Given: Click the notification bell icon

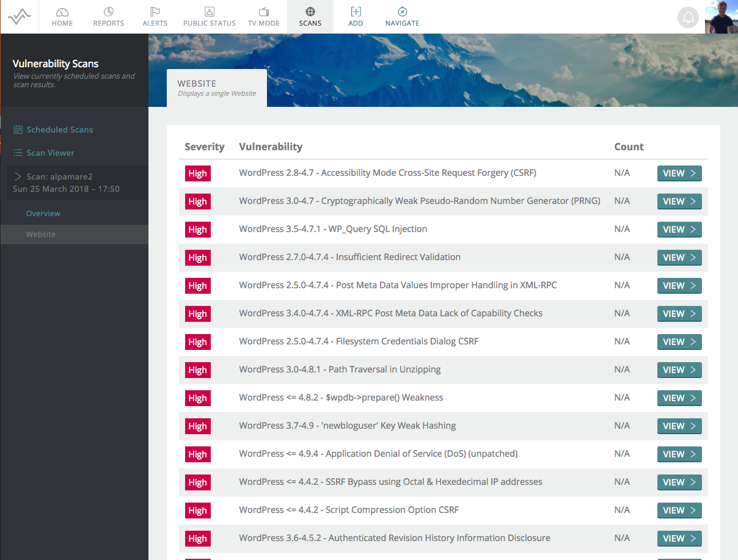Looking at the screenshot, I should [689, 17].
